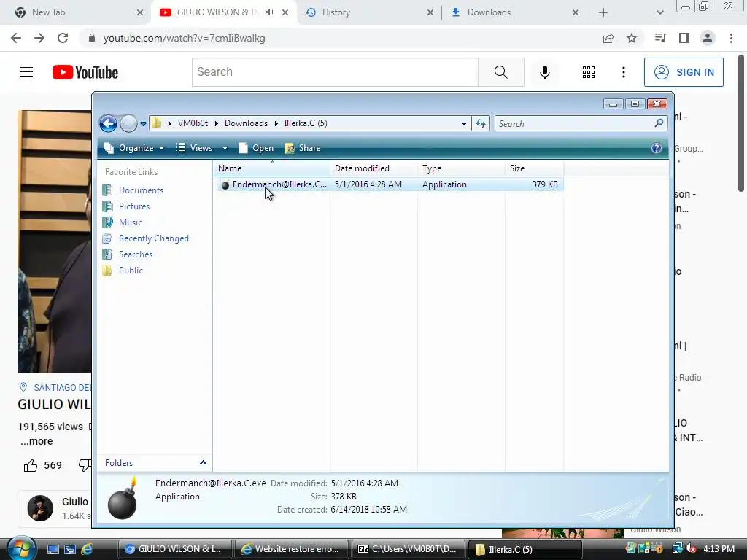Open the YouTube hamburger guide menu

pos(26,72)
